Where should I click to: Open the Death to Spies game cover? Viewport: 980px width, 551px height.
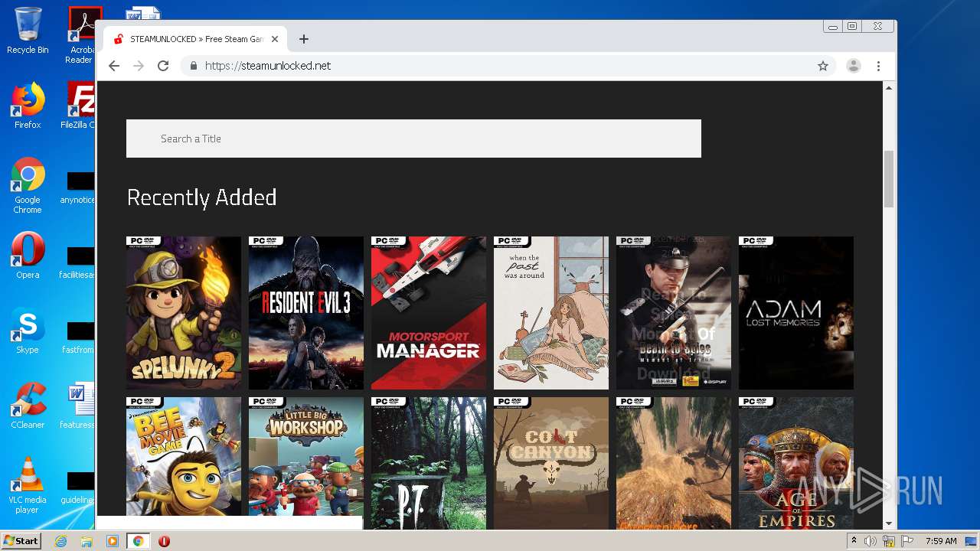tap(674, 313)
